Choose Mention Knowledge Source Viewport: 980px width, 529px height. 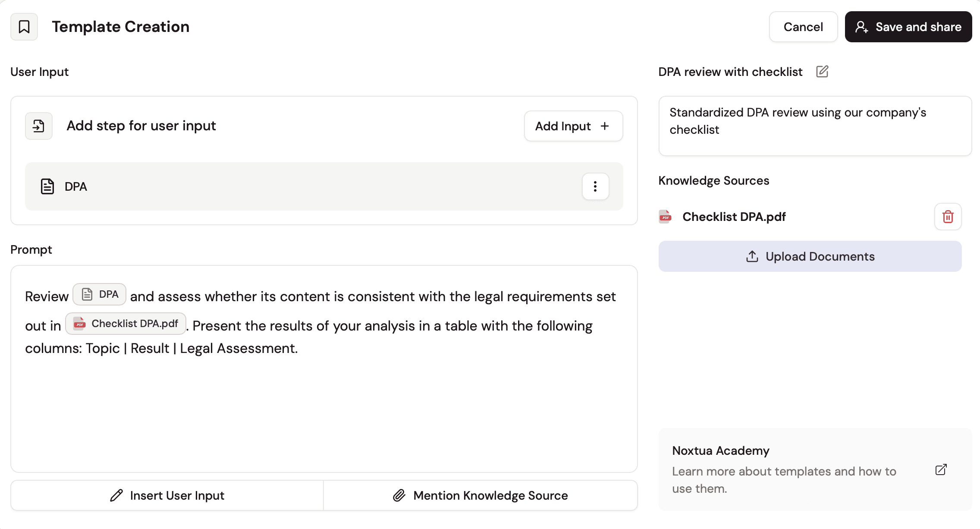(480, 495)
